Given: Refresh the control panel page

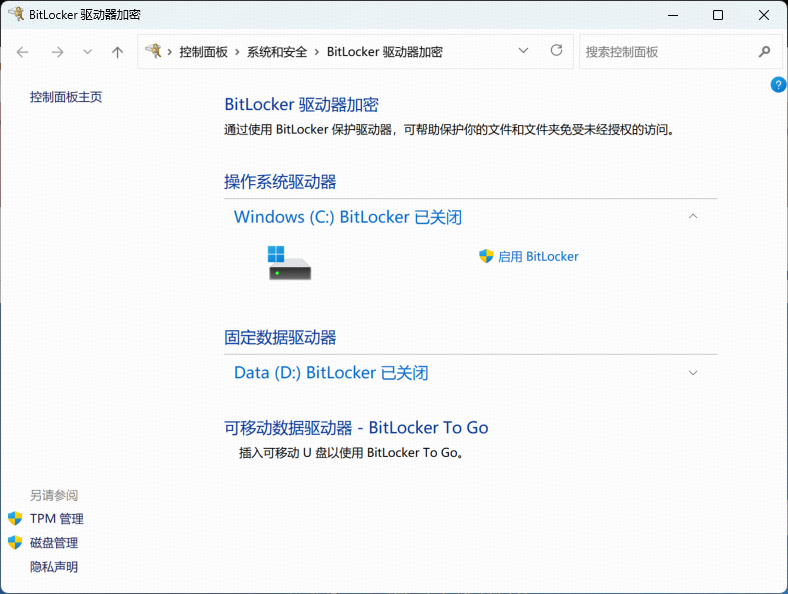Looking at the screenshot, I should 557,51.
